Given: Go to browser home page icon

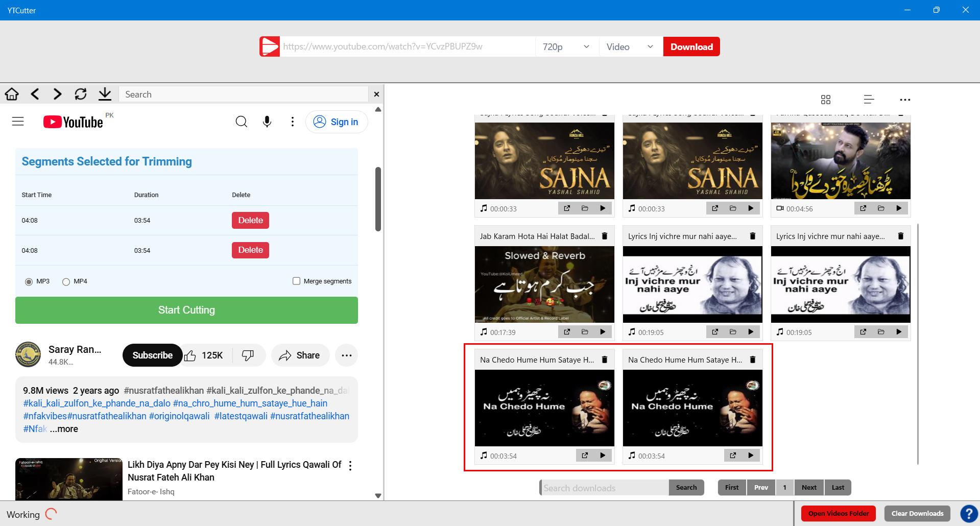Looking at the screenshot, I should (x=12, y=94).
